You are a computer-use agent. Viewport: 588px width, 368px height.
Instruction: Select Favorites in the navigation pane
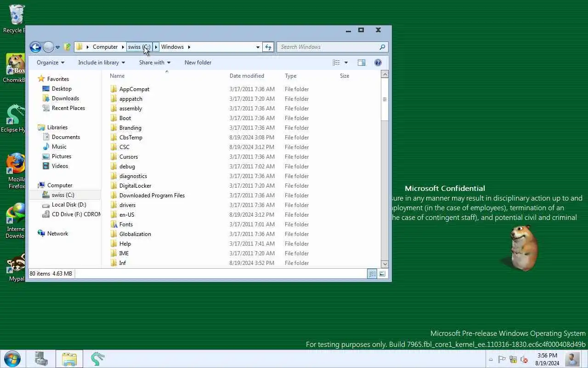(x=58, y=79)
